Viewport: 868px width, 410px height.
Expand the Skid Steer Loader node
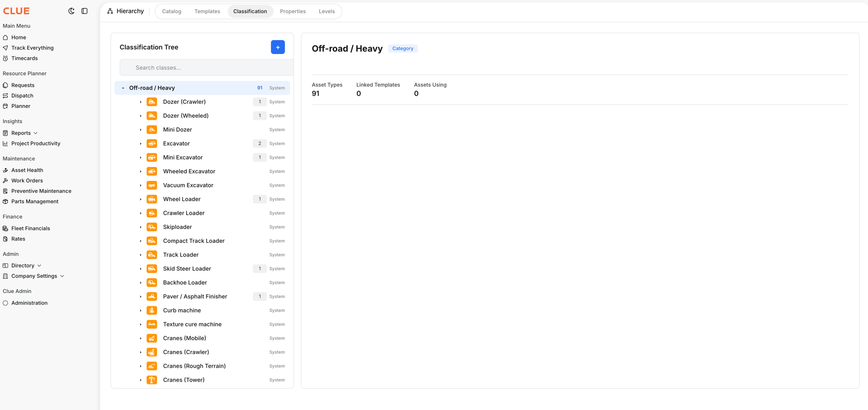coord(141,269)
